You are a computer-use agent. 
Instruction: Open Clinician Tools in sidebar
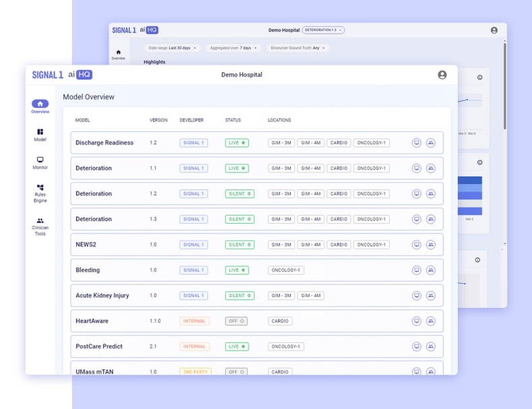(40, 226)
